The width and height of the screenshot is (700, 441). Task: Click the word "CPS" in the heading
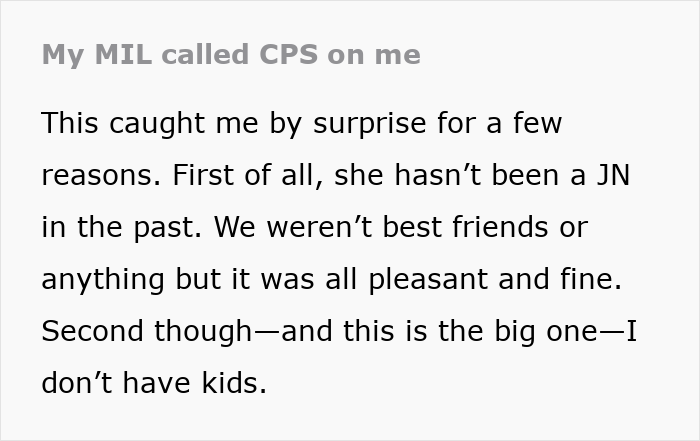coord(289,54)
